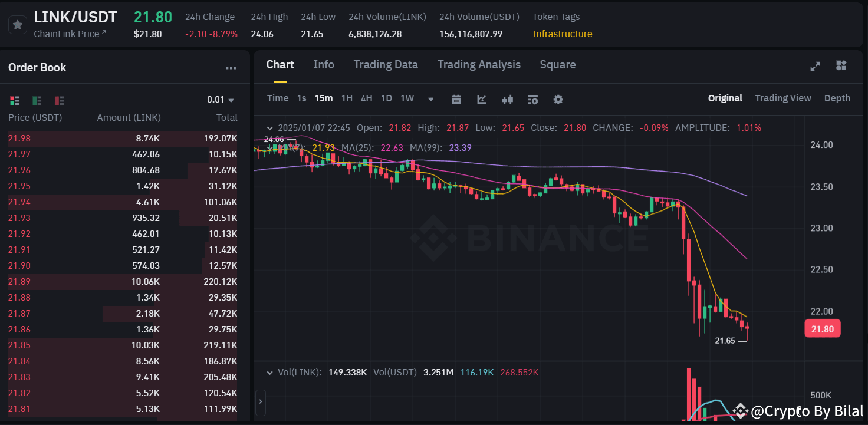Select the 21.89 sell order price
This screenshot has height=425, width=868.
coord(19,282)
